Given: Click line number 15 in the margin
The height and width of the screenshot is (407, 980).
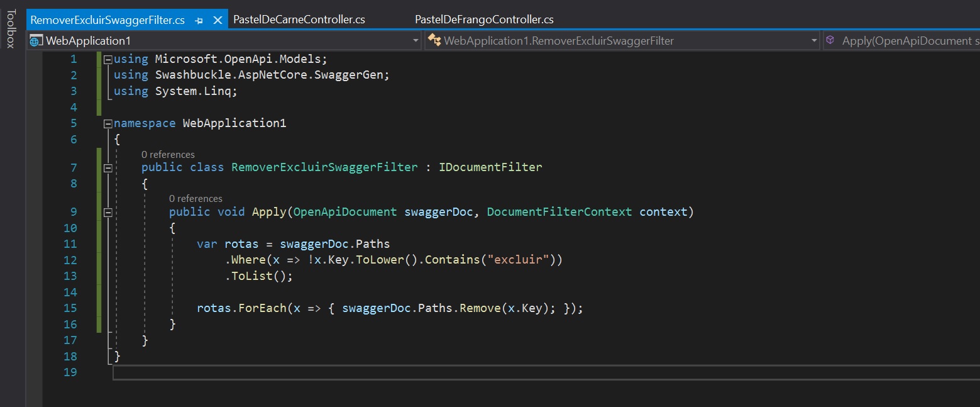Looking at the screenshot, I should tap(70, 308).
